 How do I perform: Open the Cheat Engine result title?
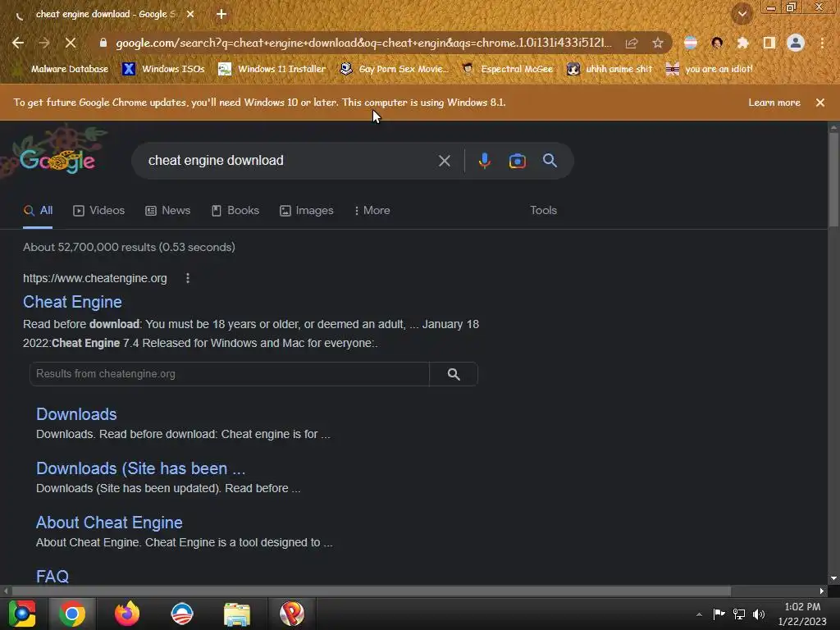coord(72,302)
